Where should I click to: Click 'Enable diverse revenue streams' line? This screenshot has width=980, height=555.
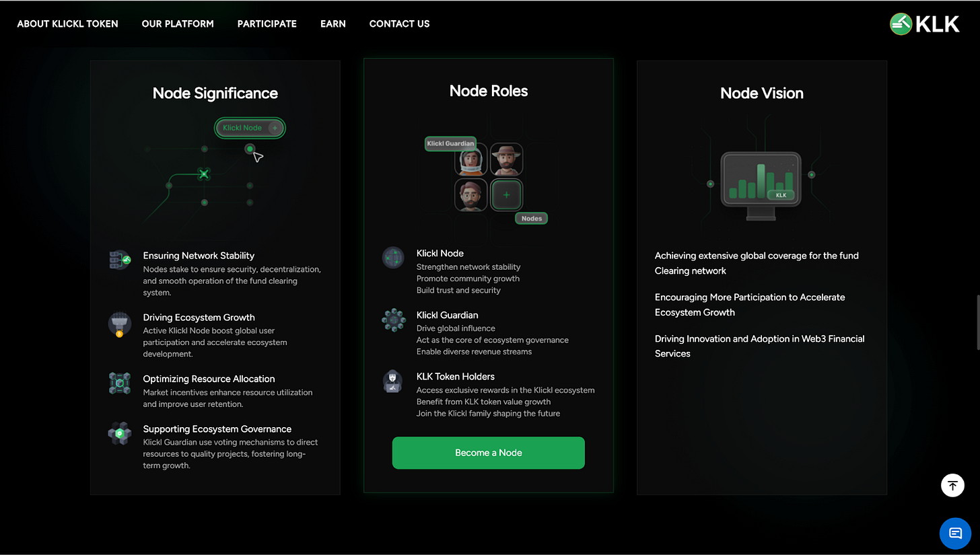(x=474, y=352)
